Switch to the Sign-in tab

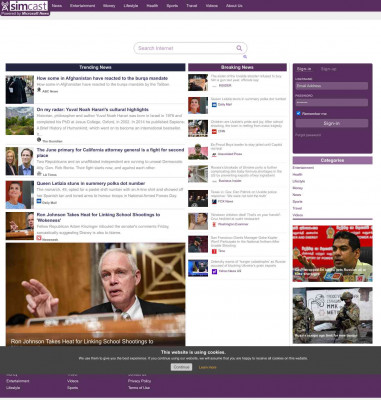click(304, 69)
